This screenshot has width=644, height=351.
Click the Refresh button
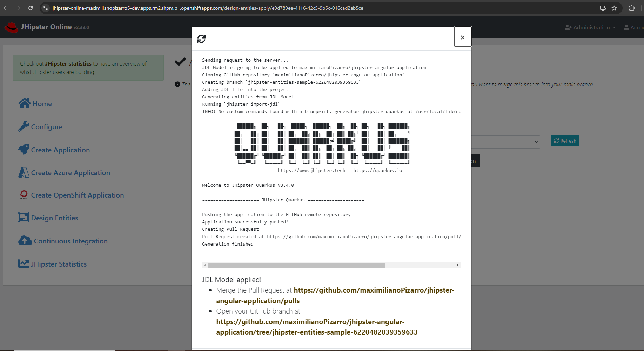click(565, 141)
